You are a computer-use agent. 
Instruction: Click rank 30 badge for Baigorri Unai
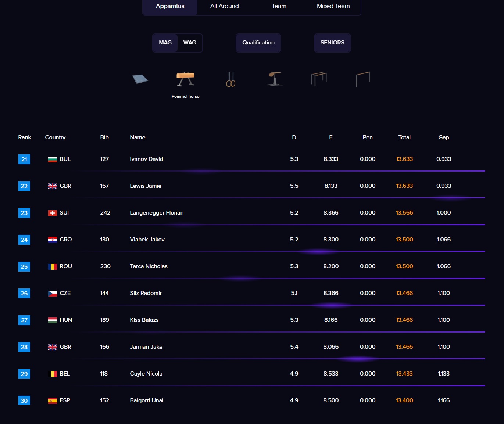(24, 400)
